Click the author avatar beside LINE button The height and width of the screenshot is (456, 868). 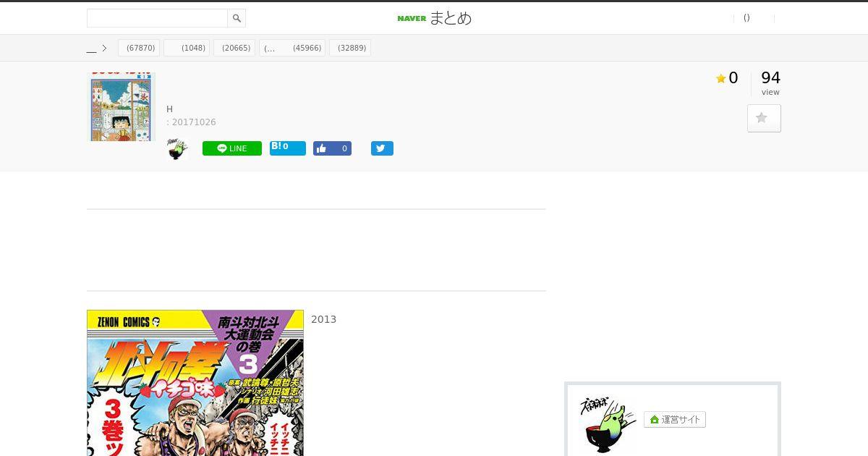pos(176,148)
